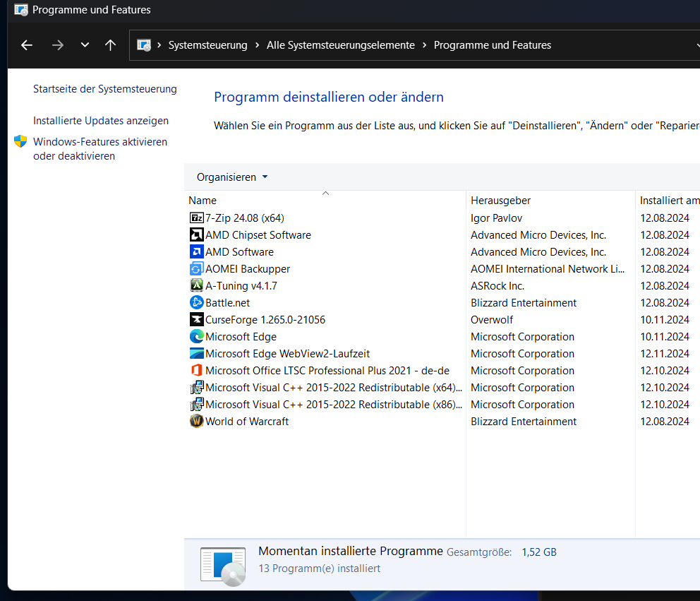Click Blizzard Entertainment in Battle.net row
This screenshot has width=700, height=601.
coord(524,303)
